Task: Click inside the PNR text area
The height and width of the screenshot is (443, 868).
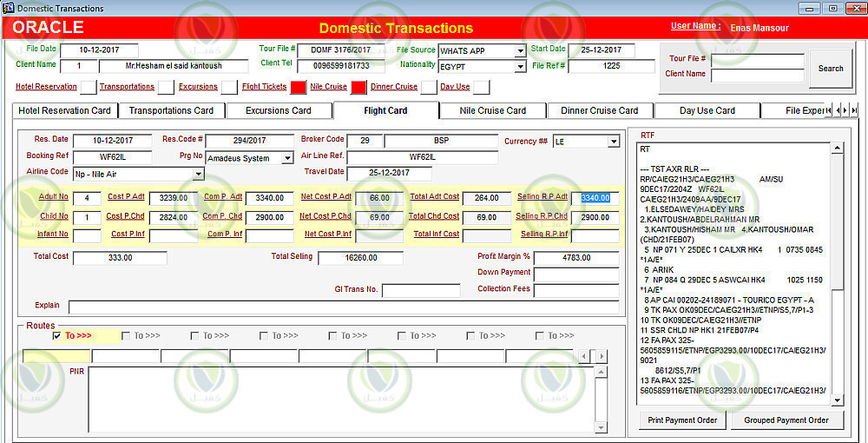Action: tap(341, 400)
